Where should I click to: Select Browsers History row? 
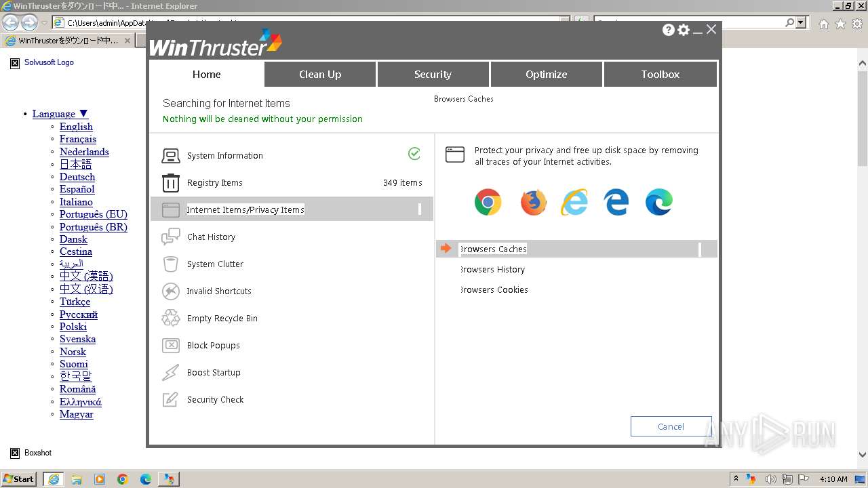click(x=576, y=269)
